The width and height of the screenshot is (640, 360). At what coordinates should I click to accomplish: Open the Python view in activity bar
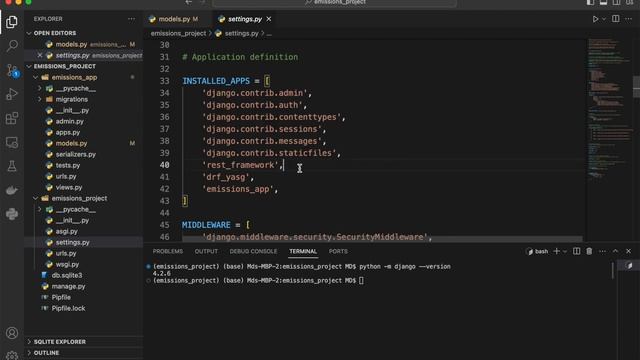tap(12, 214)
